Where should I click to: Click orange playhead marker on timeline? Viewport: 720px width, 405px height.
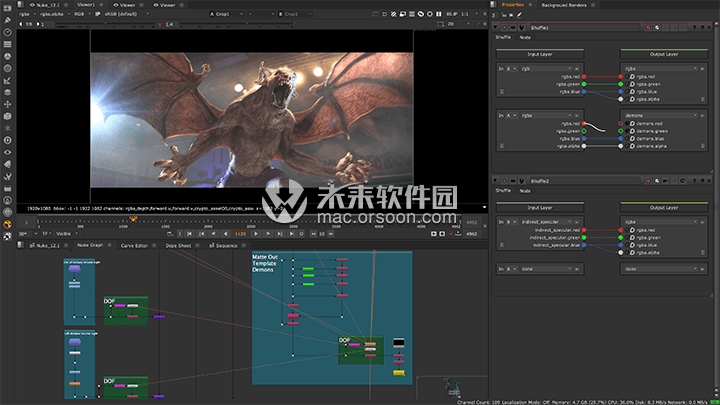[x=133, y=219]
